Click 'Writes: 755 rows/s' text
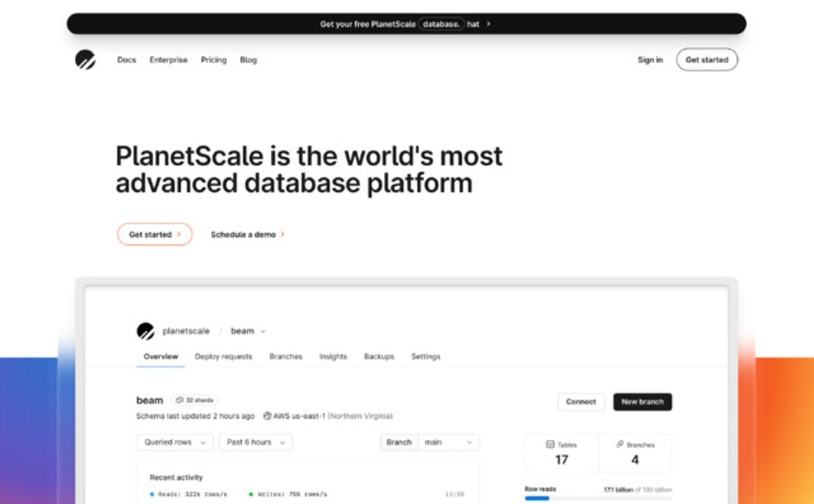This screenshot has width=814, height=504. pos(292,494)
